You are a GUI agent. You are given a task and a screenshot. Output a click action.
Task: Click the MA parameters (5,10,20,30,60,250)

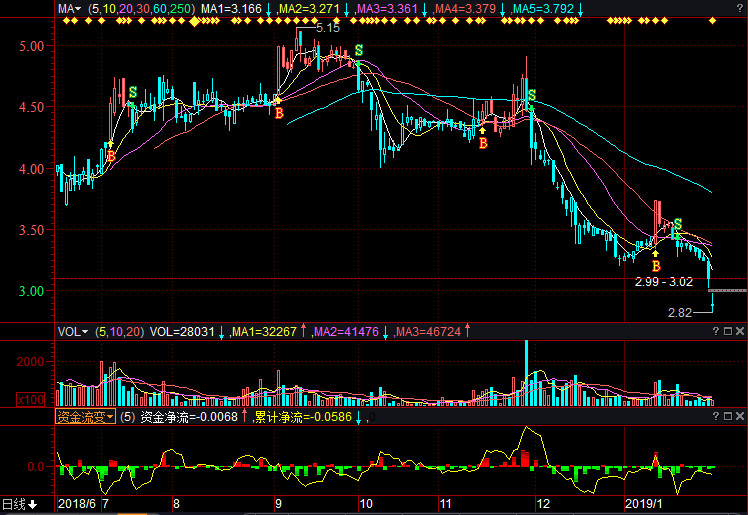pyautogui.click(x=140, y=9)
